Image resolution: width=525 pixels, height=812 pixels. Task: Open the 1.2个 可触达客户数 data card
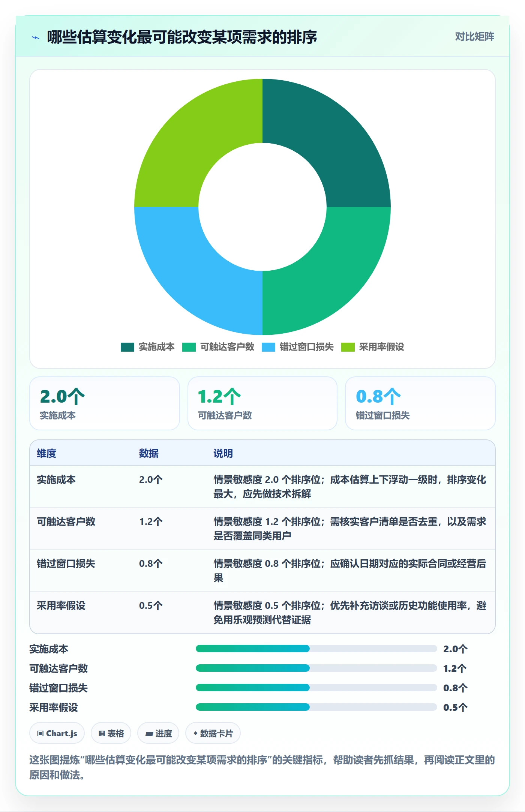point(262,403)
